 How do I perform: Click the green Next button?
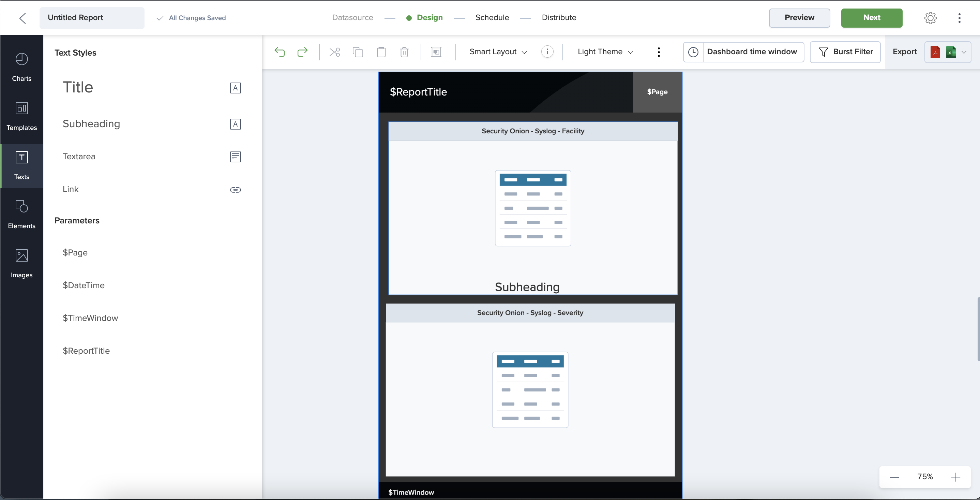point(871,18)
